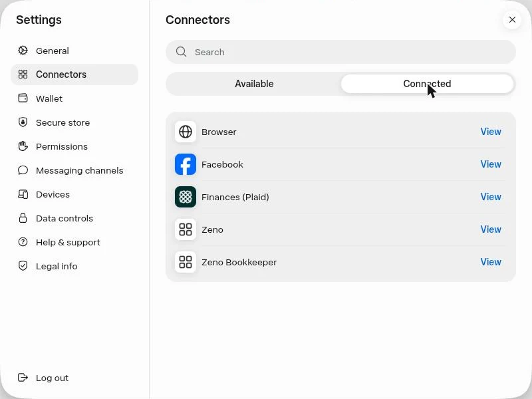Click the Facebook logo icon
Image resolution: width=532 pixels, height=399 pixels.
[x=186, y=164]
